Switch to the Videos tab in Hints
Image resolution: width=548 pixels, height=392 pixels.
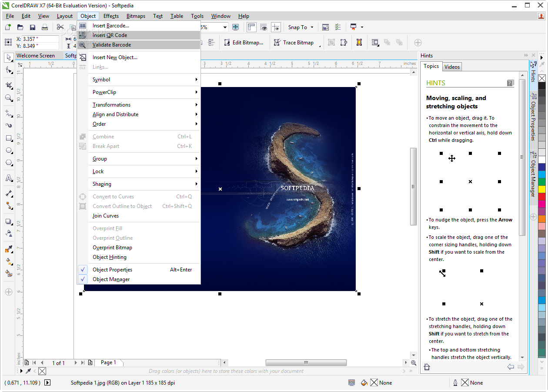click(452, 67)
